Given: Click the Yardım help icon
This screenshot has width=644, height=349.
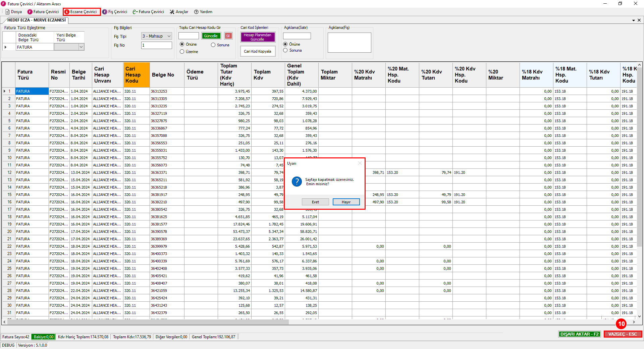Looking at the screenshot, I should point(196,12).
